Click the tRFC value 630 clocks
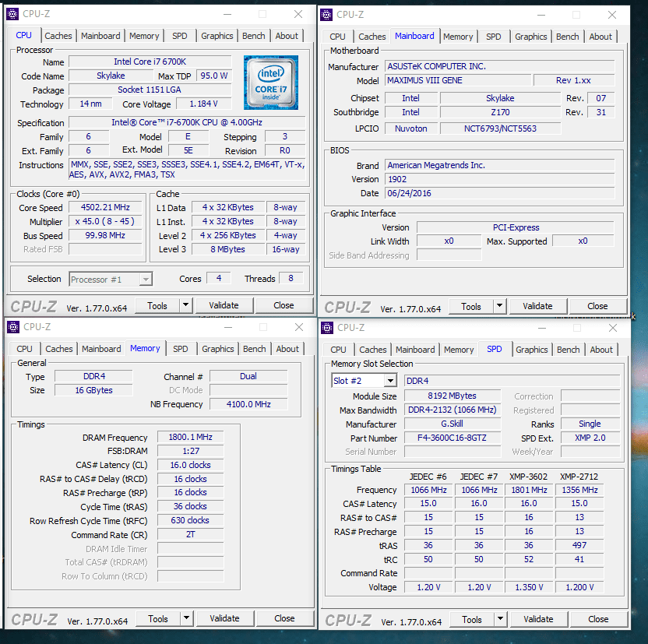This screenshot has height=644, width=648. [x=191, y=520]
